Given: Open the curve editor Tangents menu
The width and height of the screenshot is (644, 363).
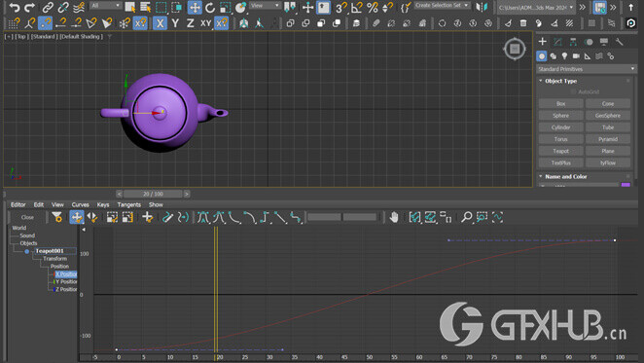Looking at the screenshot, I should [129, 204].
